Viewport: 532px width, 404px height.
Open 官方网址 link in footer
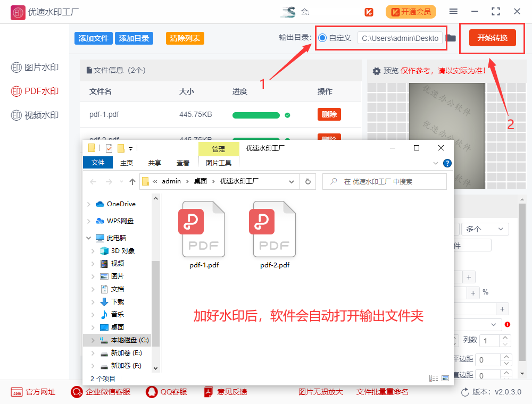[x=33, y=392]
